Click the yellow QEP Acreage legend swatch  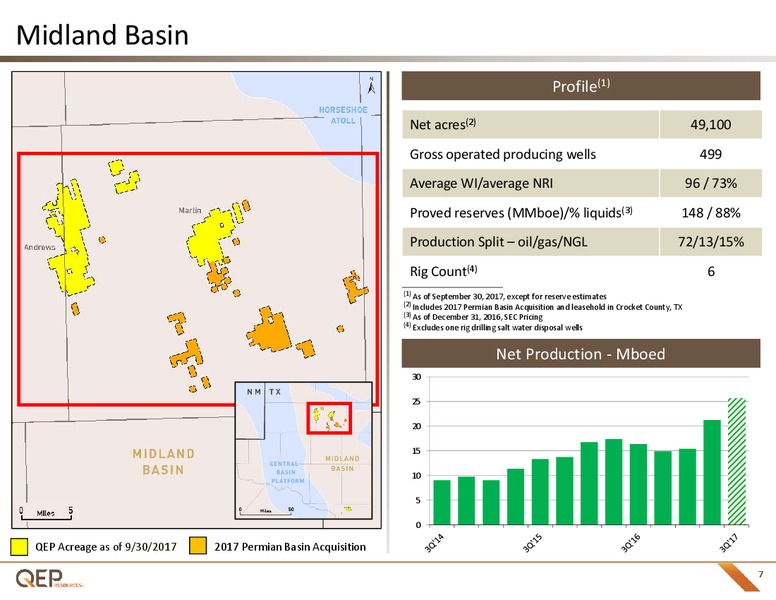(x=19, y=546)
